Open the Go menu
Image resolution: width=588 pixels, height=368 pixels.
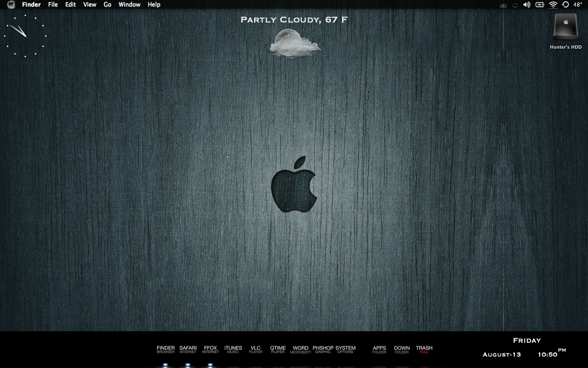click(x=107, y=4)
